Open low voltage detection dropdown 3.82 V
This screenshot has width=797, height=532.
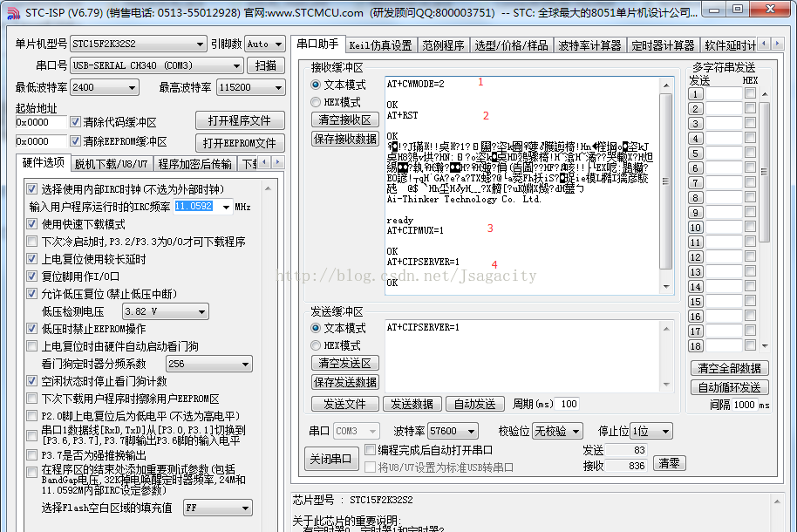tap(166, 311)
